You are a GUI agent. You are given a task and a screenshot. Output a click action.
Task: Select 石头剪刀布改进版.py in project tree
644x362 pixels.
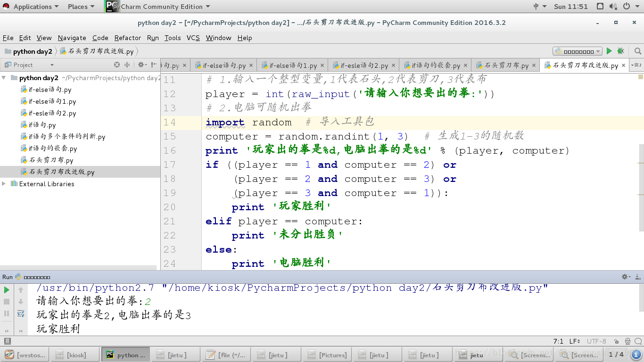tap(62, 172)
